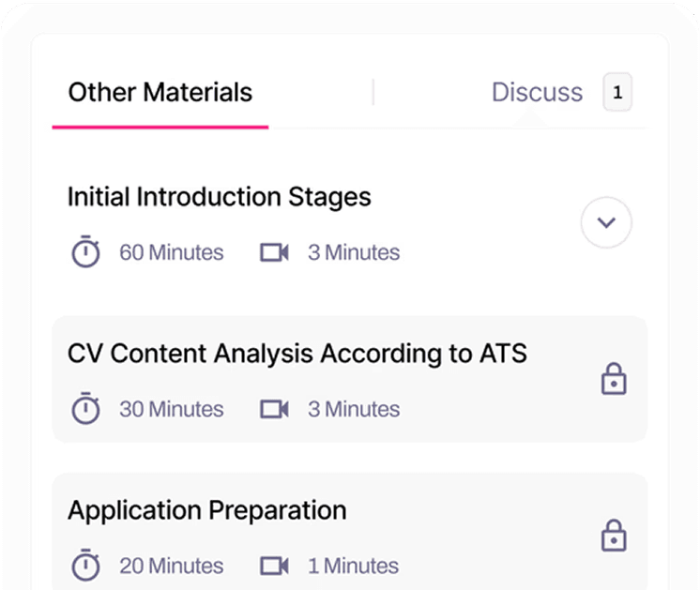Click lock icon on Application Preparation

(x=614, y=536)
